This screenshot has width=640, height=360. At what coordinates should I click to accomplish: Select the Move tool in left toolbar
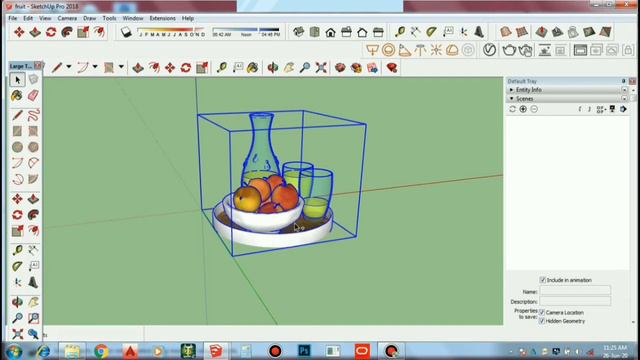point(17,199)
